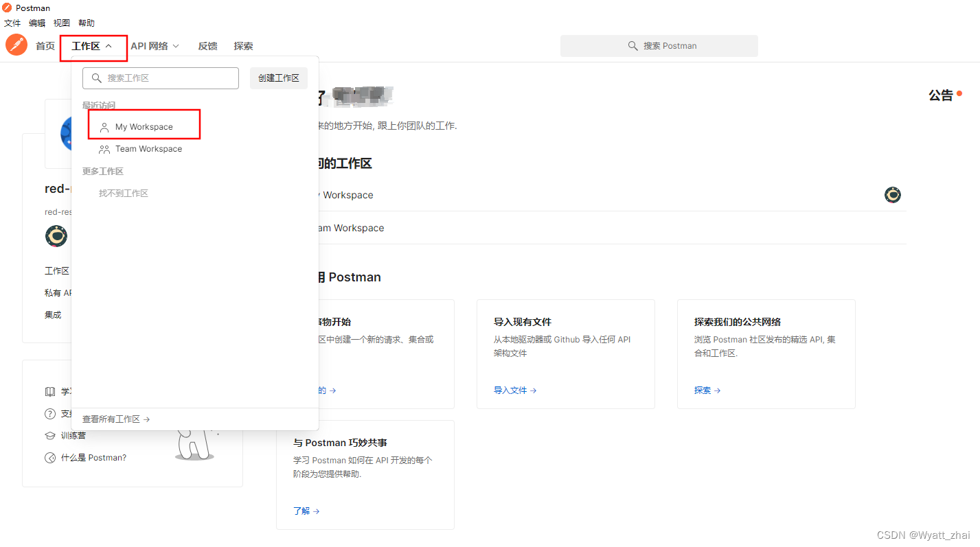Click the 创建工作区 button
980x547 pixels.
coord(279,78)
